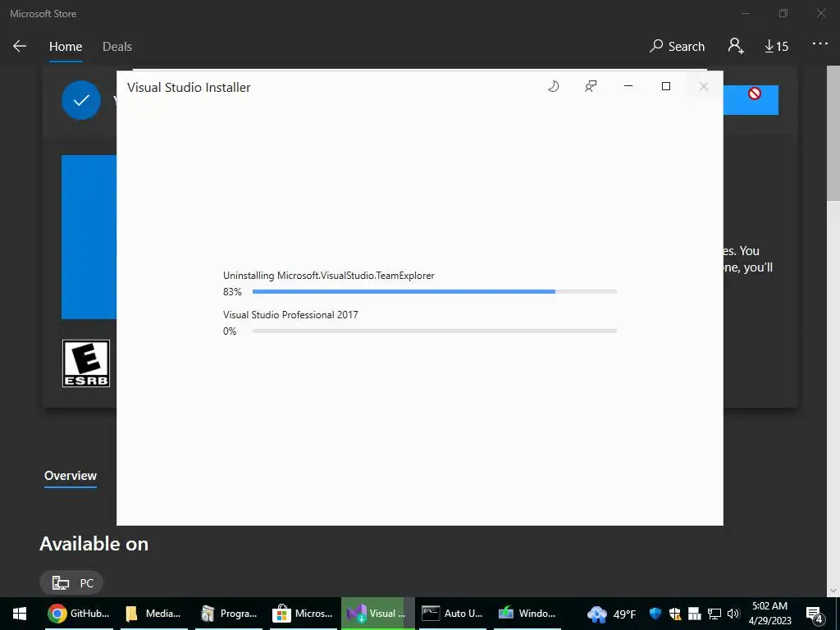Minimize the Visual Studio Installer window
Image resolution: width=840 pixels, height=630 pixels.
[x=628, y=86]
